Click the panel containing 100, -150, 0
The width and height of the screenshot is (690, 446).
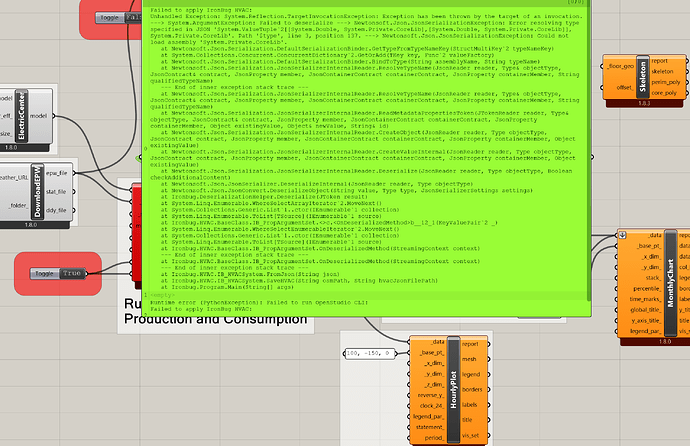[369, 353]
